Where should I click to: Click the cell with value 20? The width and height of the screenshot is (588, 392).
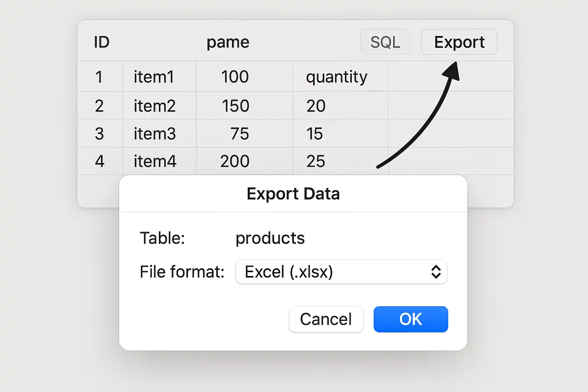click(x=341, y=105)
